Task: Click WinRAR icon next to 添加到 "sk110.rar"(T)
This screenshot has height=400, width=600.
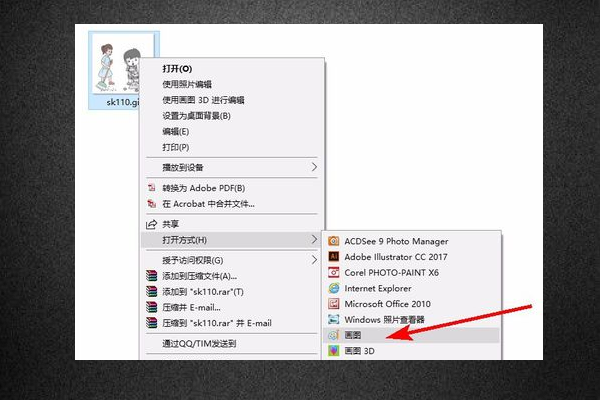Action: point(152,292)
